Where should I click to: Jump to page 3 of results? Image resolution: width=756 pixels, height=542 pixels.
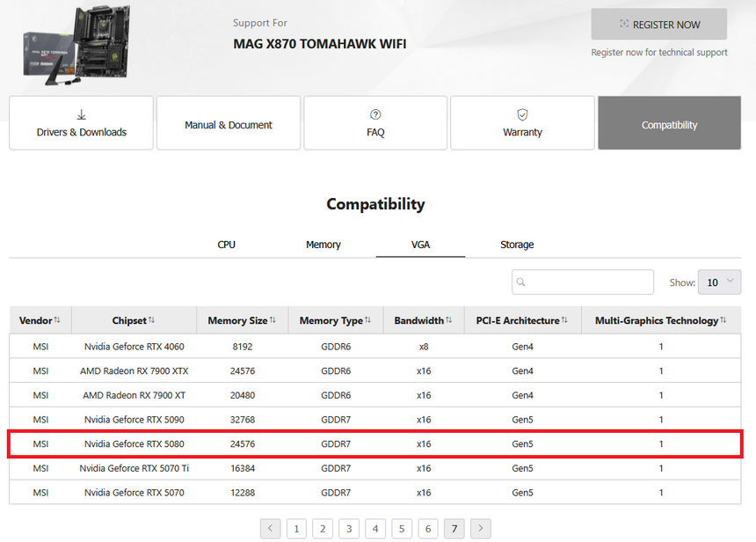[x=349, y=528]
